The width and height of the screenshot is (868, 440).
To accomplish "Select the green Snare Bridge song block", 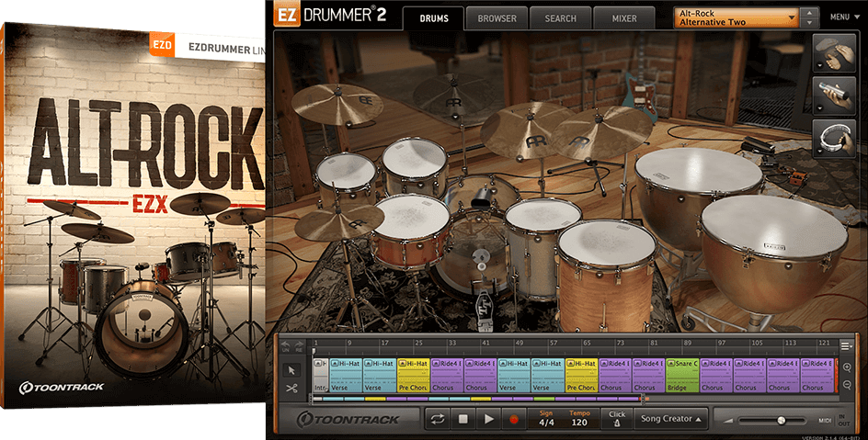I will pos(682,376).
